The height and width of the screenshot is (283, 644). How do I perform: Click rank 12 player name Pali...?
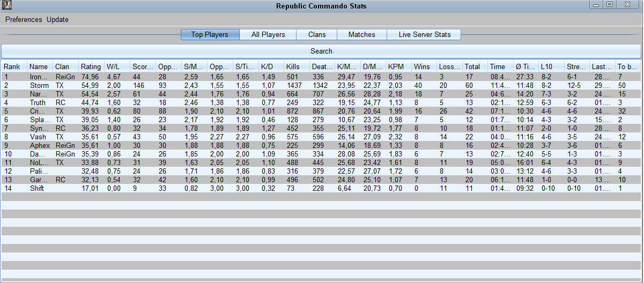pos(39,171)
